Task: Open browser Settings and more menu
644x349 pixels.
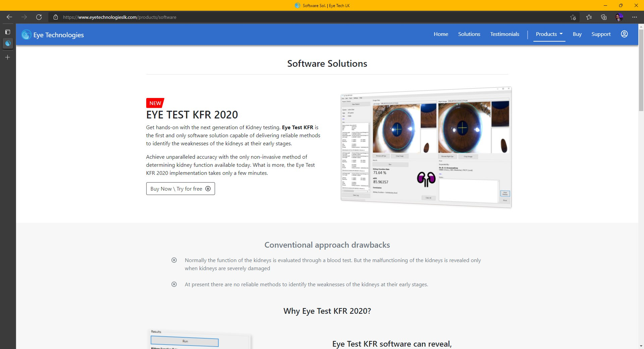Action: [635, 17]
